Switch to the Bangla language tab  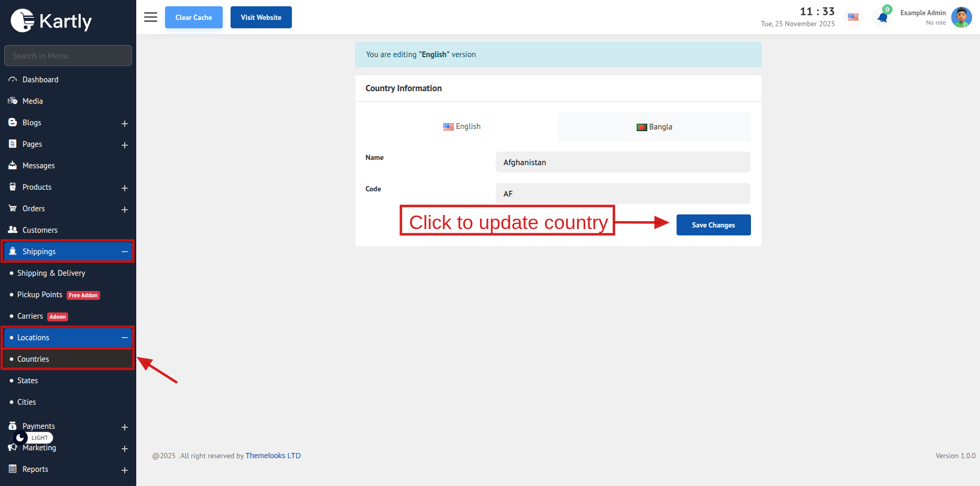point(654,127)
